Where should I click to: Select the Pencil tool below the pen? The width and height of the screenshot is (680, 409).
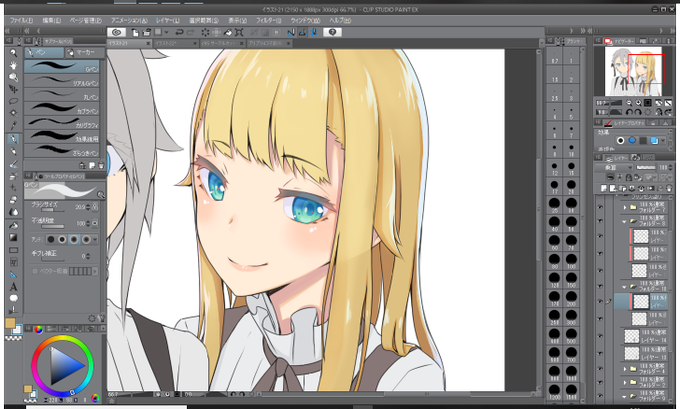click(13, 151)
